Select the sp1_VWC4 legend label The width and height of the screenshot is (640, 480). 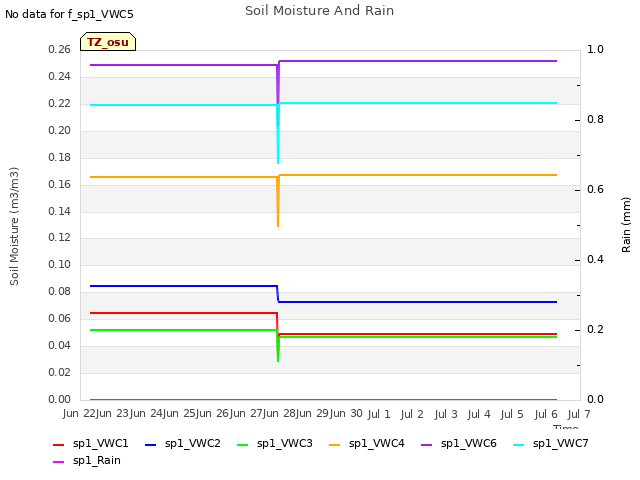point(376,444)
